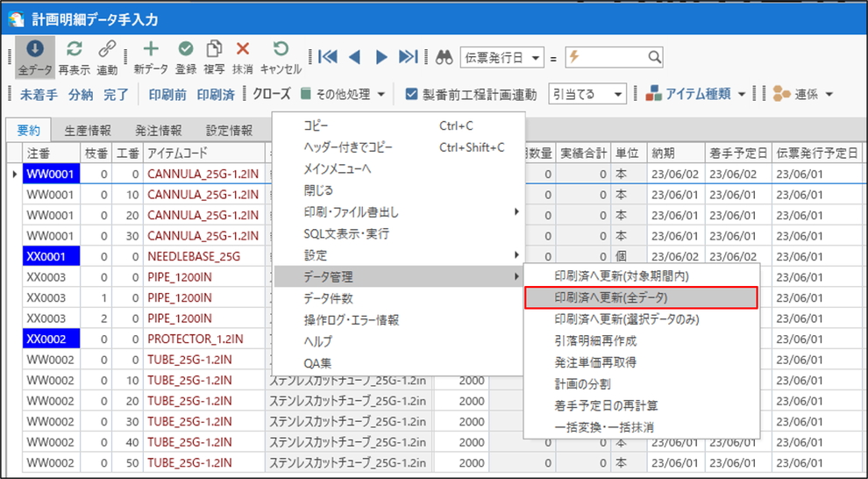The width and height of the screenshot is (868, 479).
Task: Expand the アイテム種類 dropdown arrow
Action: click(x=742, y=95)
